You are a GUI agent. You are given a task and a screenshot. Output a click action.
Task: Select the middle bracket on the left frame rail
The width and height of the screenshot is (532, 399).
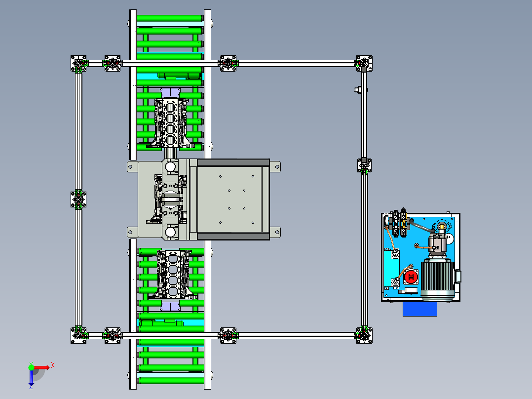(78, 199)
